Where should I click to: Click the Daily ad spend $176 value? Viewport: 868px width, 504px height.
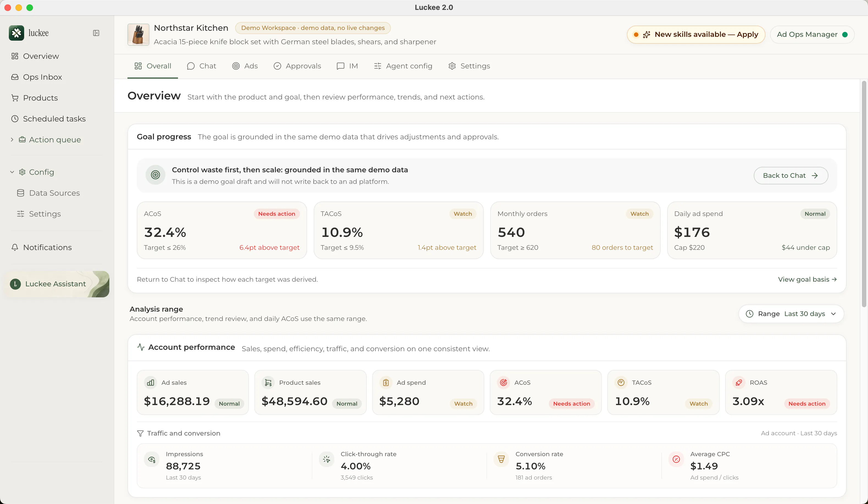pos(692,232)
